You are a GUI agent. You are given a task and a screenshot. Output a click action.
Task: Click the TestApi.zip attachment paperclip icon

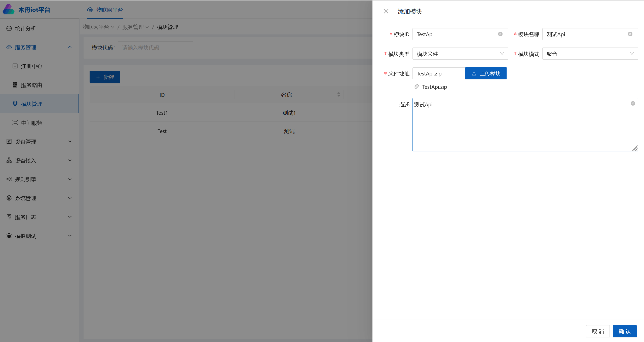coord(416,87)
